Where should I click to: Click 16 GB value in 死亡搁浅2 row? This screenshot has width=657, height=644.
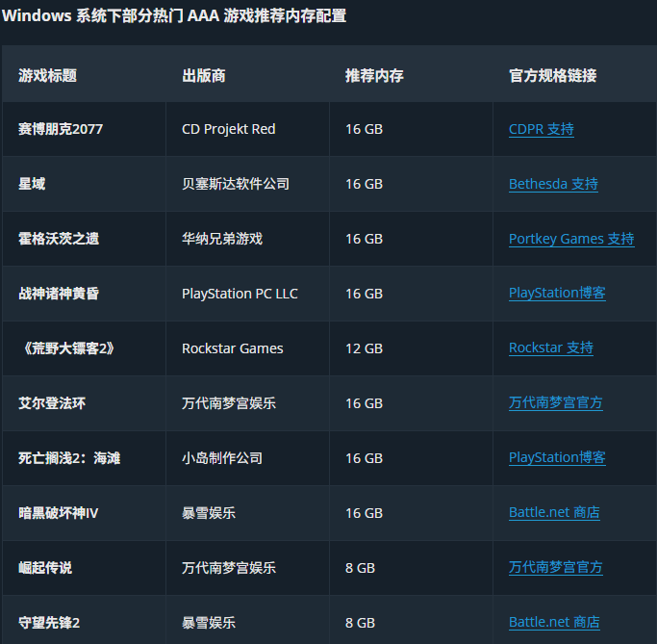(364, 458)
